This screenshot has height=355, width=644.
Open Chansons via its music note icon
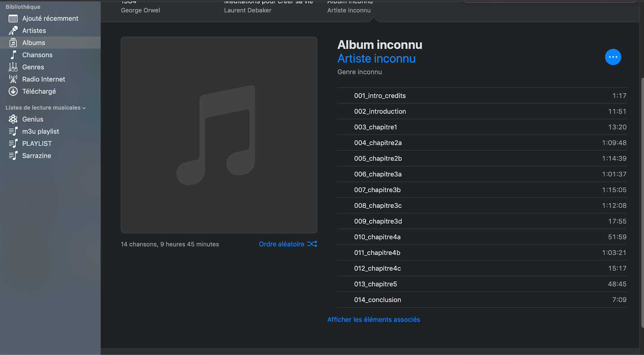[x=13, y=55]
